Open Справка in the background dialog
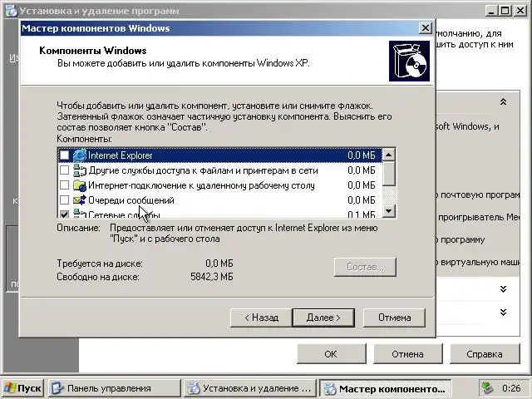Image resolution: width=532 pixels, height=399 pixels. pos(485,354)
